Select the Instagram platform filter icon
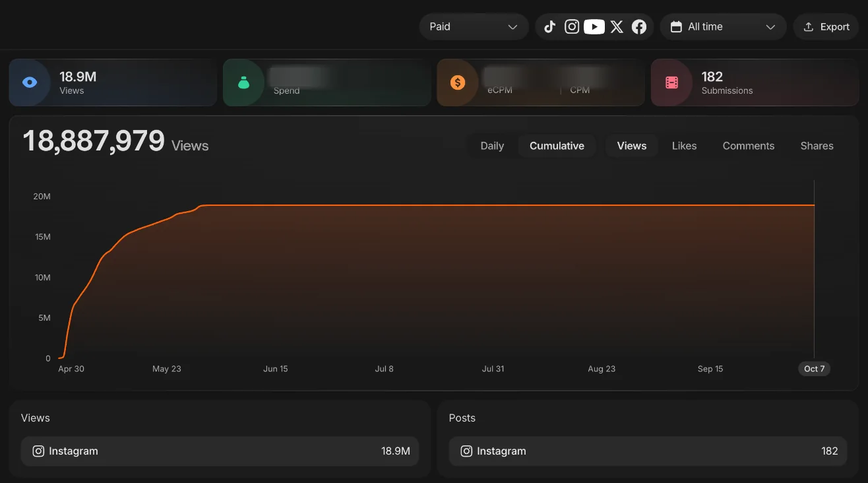The width and height of the screenshot is (868, 483). coord(572,27)
